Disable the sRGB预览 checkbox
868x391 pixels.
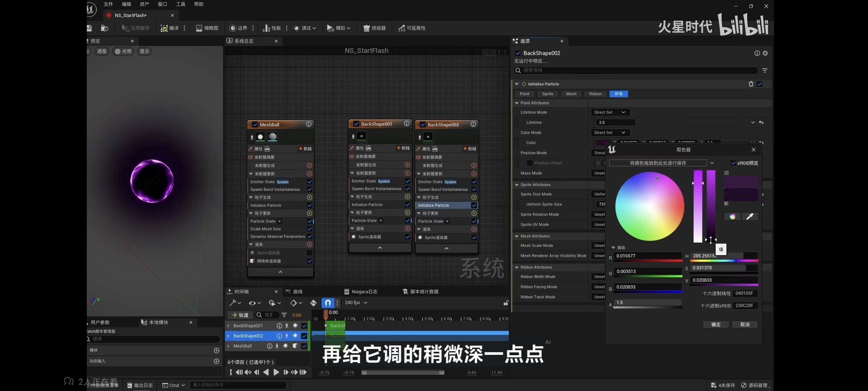pyautogui.click(x=733, y=163)
